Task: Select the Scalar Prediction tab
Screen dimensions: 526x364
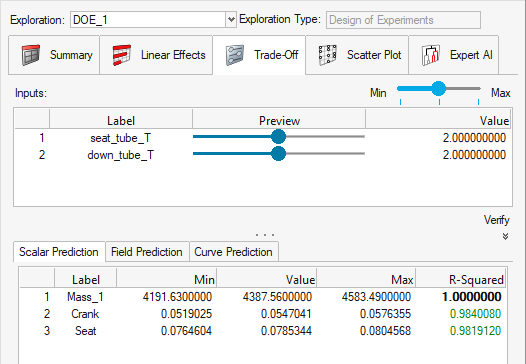Action: 59,252
